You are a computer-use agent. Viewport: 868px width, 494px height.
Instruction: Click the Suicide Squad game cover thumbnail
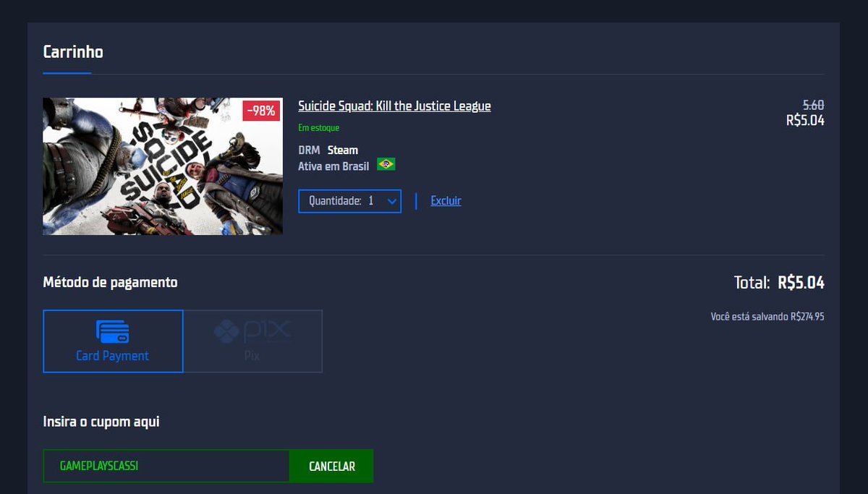163,166
